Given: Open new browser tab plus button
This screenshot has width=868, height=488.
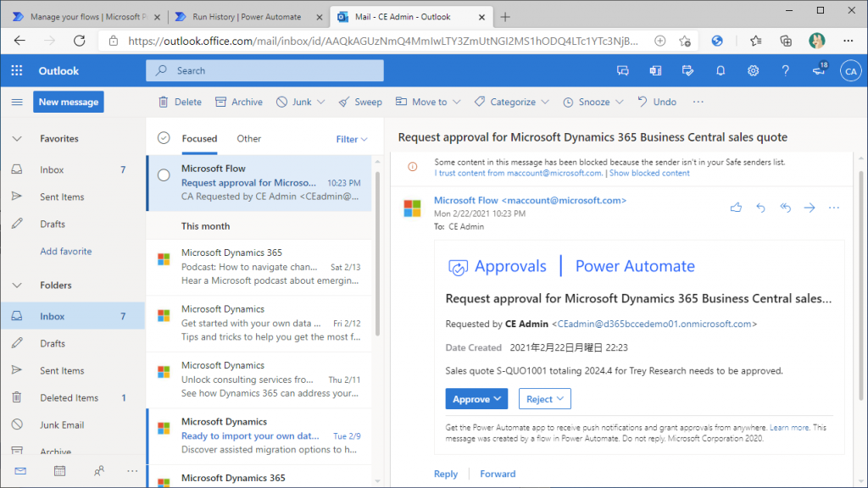Looking at the screenshot, I should pos(505,17).
